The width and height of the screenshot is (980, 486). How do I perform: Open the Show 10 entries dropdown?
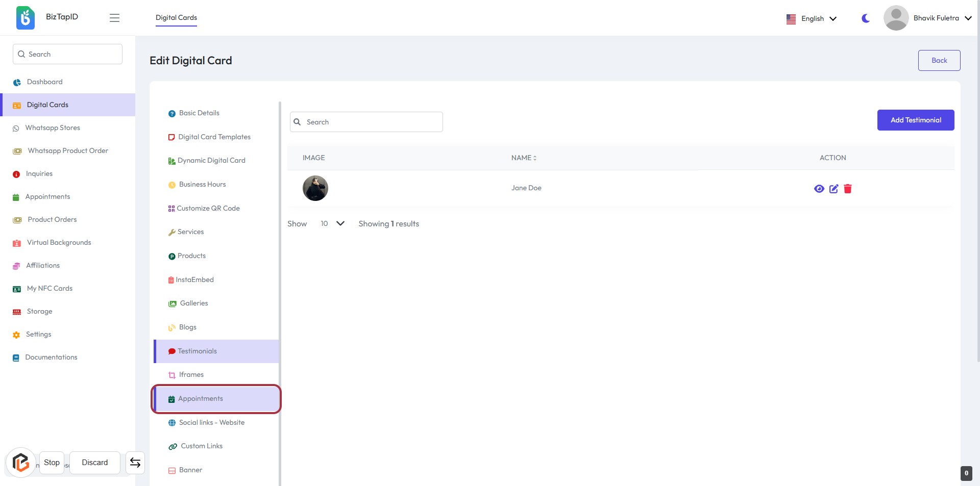[x=332, y=224]
